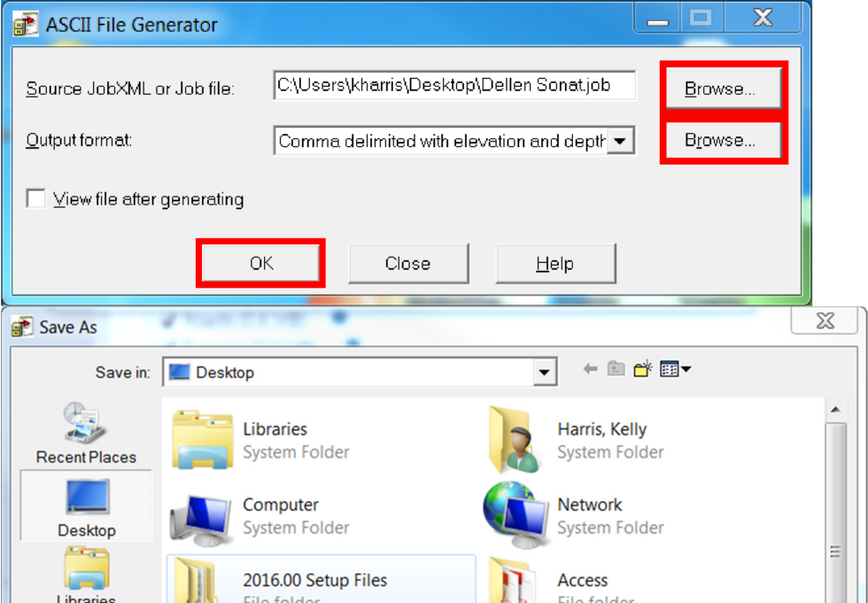Click the OK button
The height and width of the screenshot is (603, 868).
tap(260, 263)
